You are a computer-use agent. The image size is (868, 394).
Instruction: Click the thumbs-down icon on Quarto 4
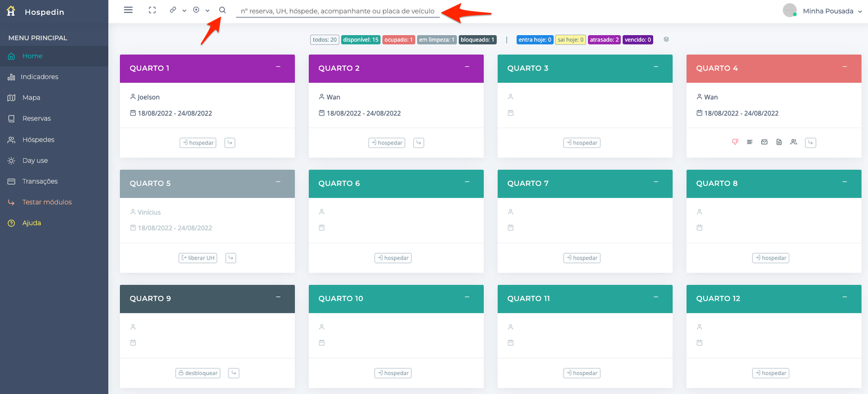[x=735, y=142]
